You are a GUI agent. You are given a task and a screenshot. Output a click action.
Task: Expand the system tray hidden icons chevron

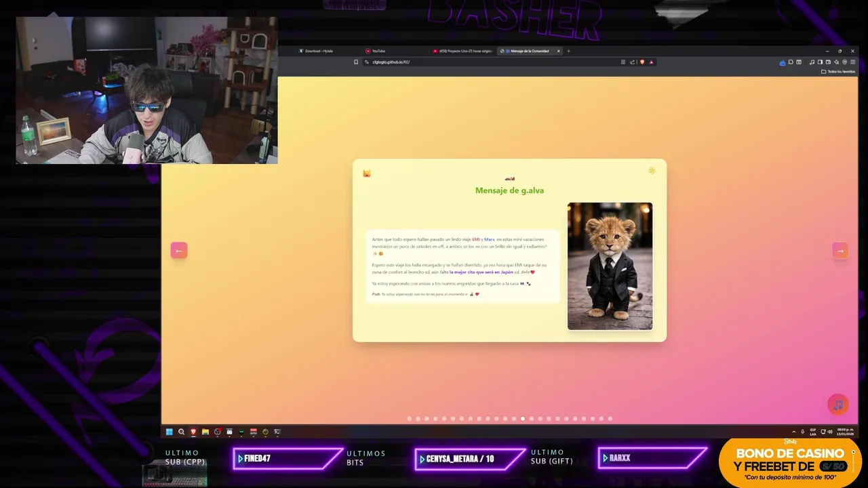click(x=794, y=432)
